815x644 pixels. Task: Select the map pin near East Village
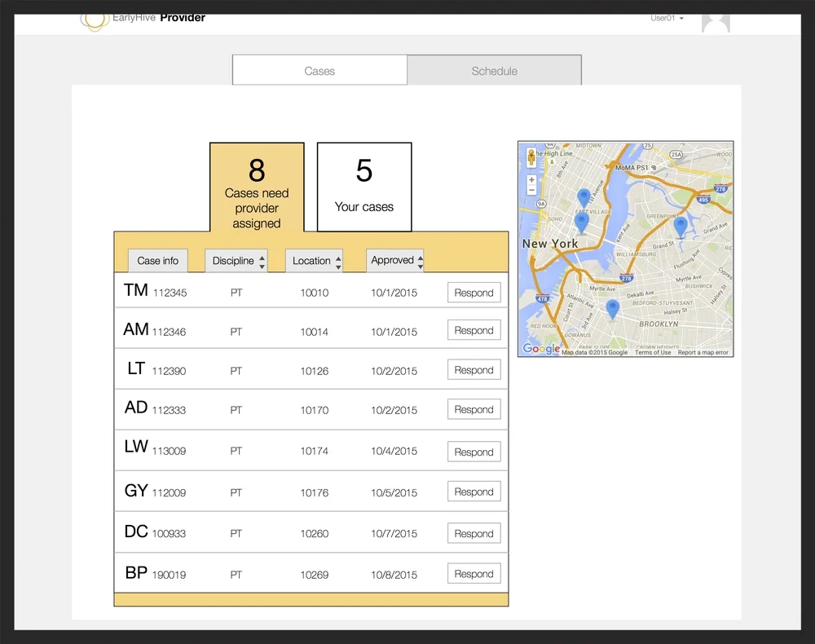pos(584,198)
